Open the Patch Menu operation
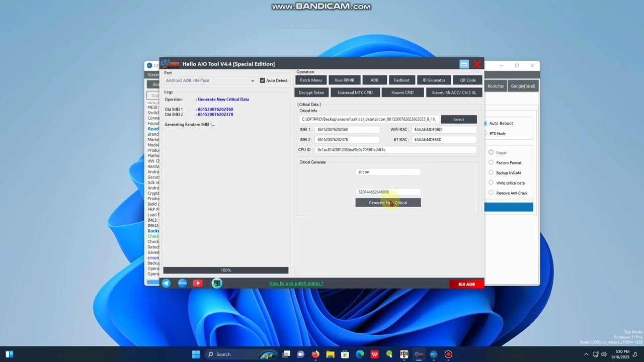 coord(310,80)
